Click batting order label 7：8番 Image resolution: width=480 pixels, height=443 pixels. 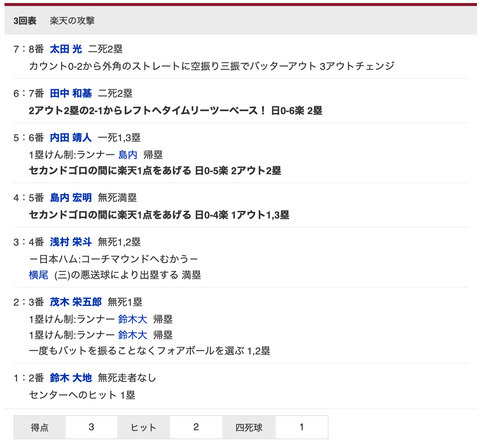pyautogui.click(x=29, y=49)
